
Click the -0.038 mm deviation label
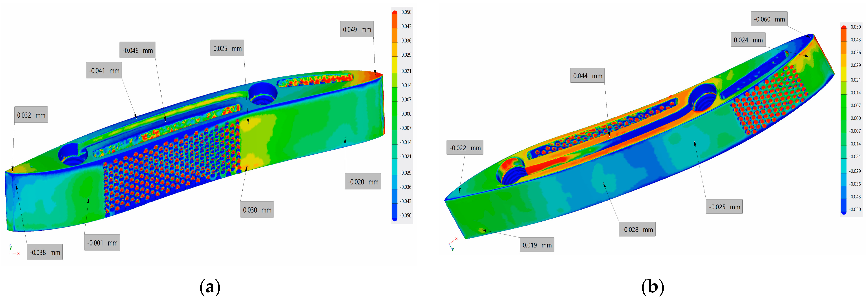tap(45, 252)
